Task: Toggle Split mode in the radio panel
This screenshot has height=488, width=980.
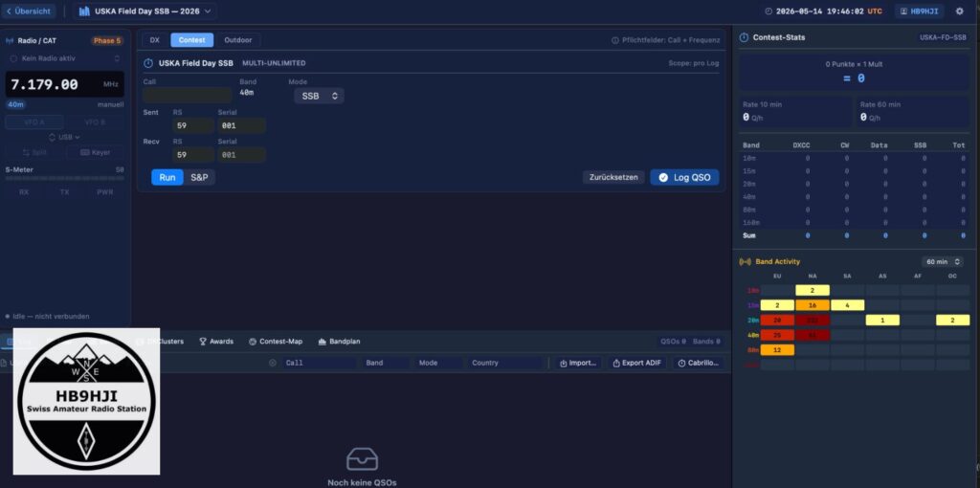Action: 34,152
